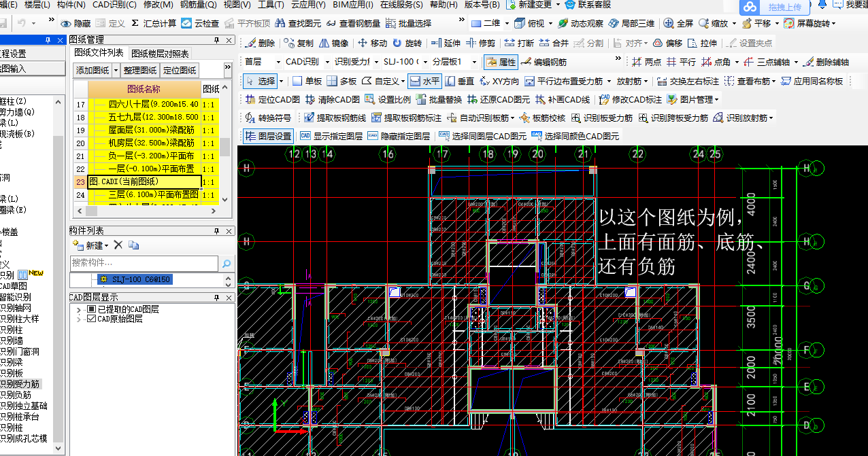Run 云检查 cloud check
The width and height of the screenshot is (868, 456).
click(200, 23)
